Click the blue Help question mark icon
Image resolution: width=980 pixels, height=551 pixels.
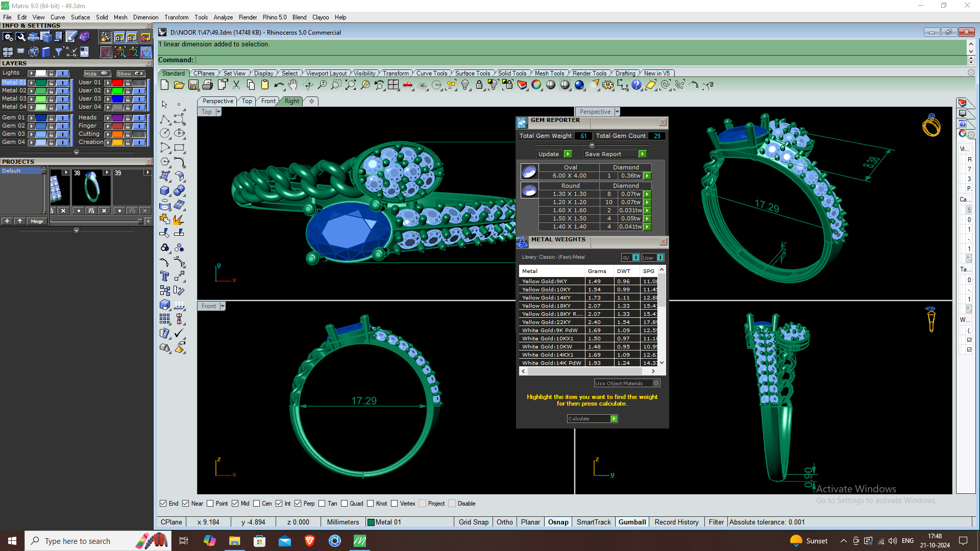636,85
